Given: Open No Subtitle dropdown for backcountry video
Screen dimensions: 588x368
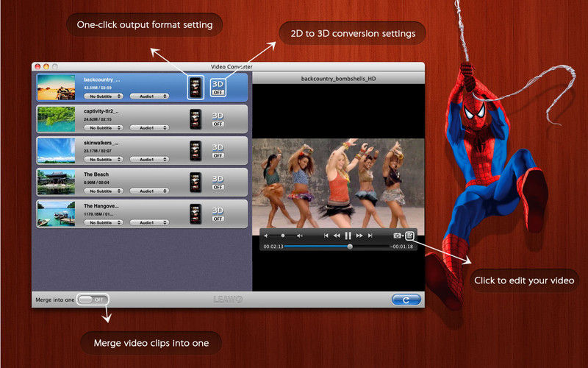Looking at the screenshot, I should coord(104,96).
